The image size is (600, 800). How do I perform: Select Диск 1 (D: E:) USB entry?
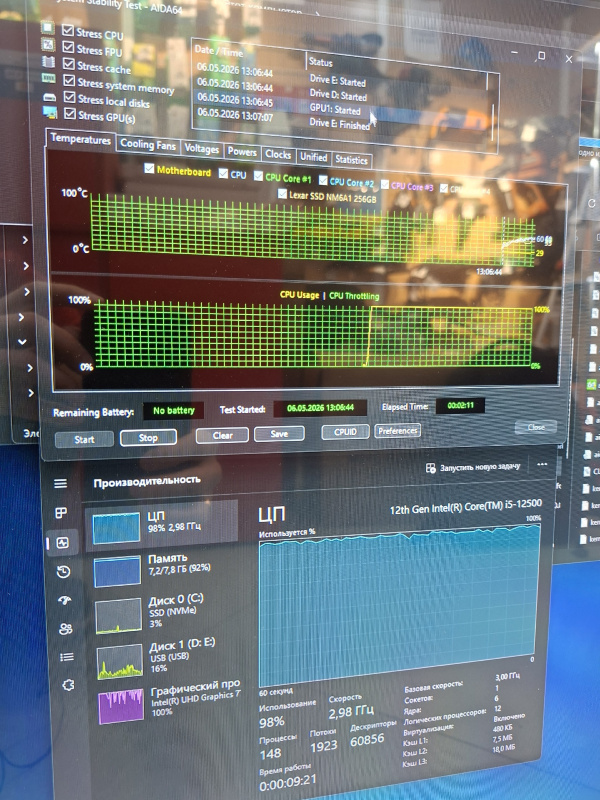point(166,660)
